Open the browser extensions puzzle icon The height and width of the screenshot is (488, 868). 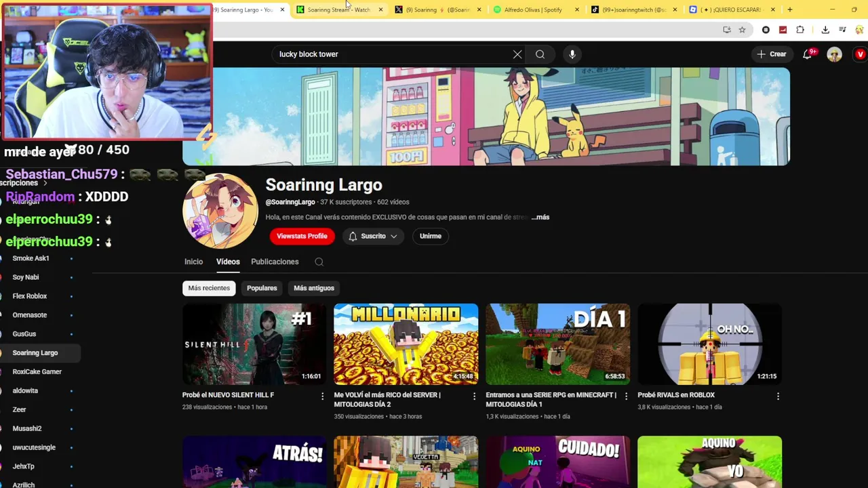click(x=800, y=30)
